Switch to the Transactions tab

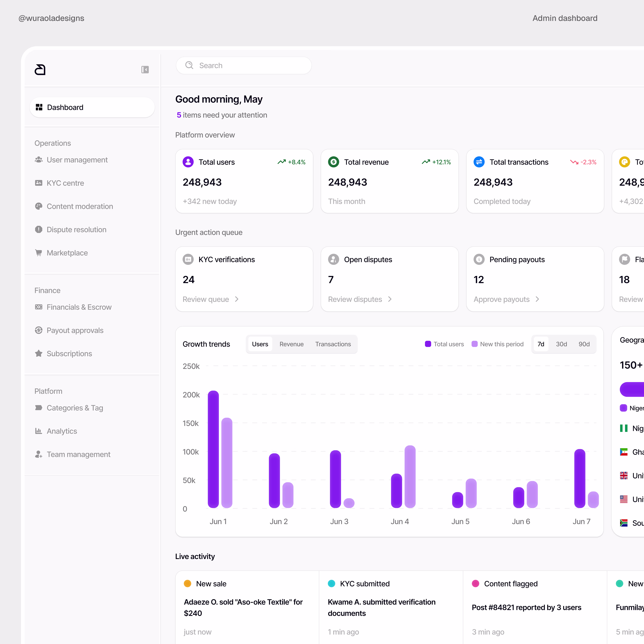click(333, 344)
